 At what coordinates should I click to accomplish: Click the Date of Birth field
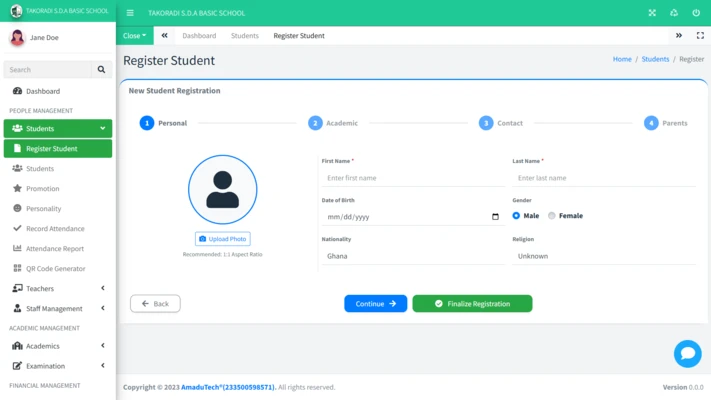click(414, 217)
